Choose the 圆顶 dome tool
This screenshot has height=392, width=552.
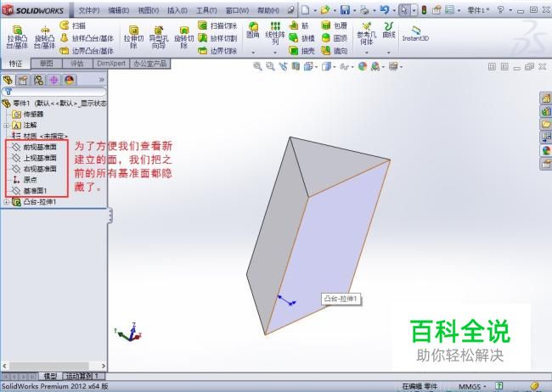[x=334, y=38]
